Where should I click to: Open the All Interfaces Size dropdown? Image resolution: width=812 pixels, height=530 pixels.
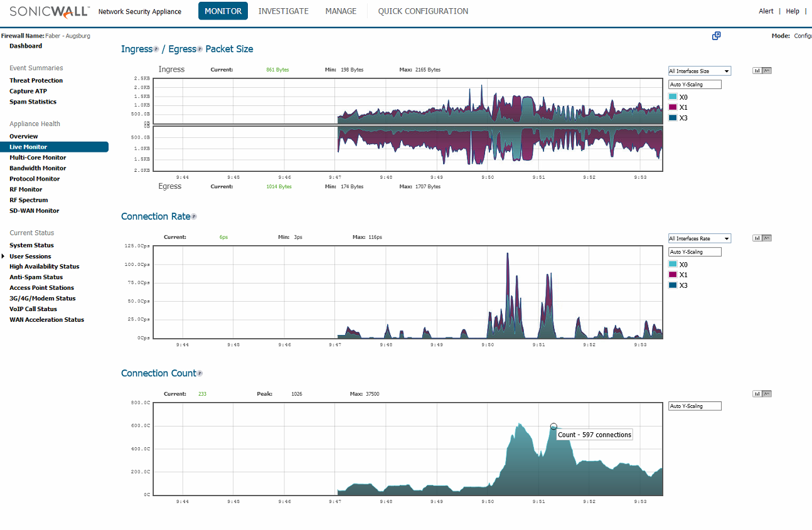tap(699, 71)
